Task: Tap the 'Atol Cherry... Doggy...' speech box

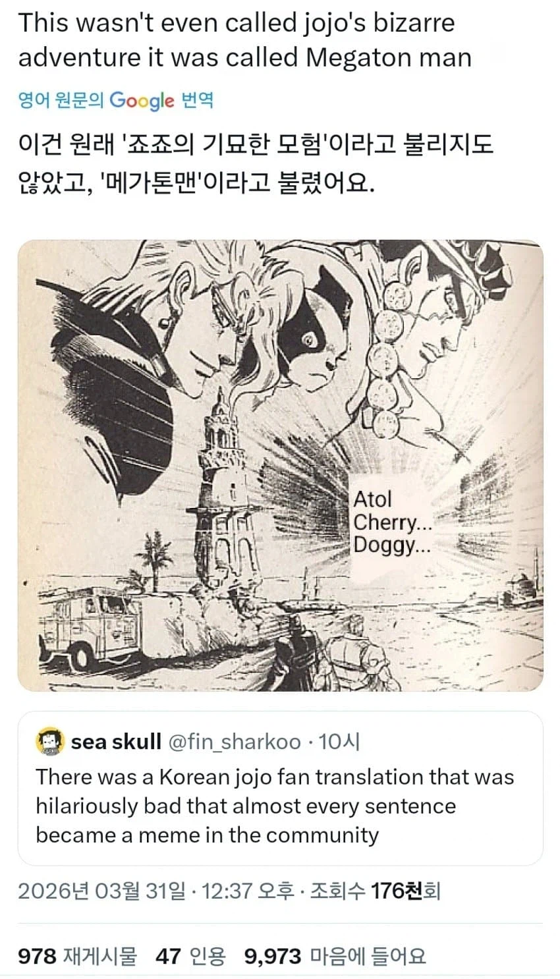Action: [393, 522]
